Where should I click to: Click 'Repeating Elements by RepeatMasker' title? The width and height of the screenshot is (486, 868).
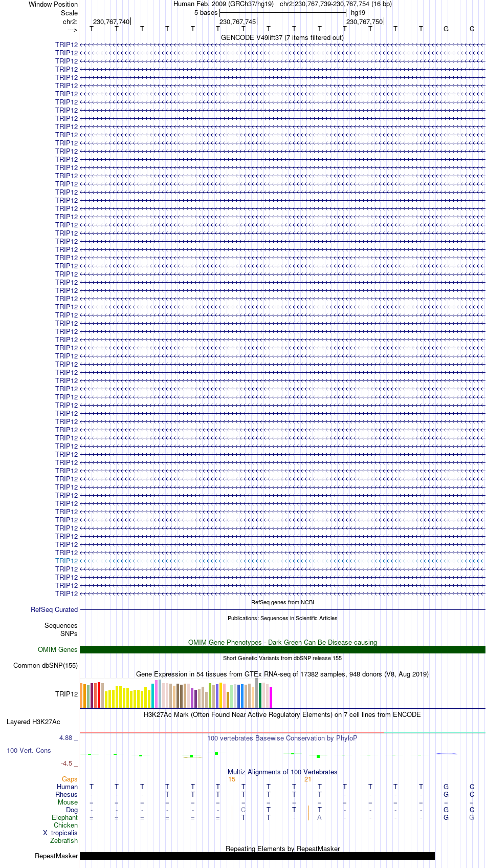pos(282,849)
